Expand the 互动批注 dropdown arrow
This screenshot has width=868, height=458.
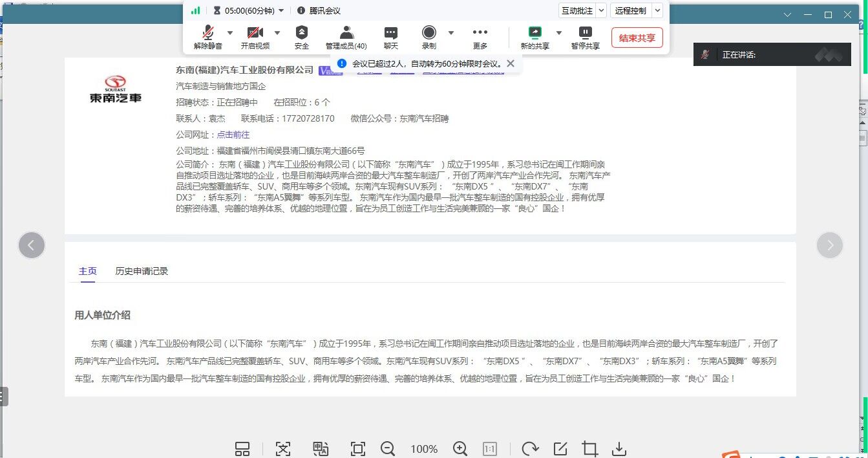[601, 10]
